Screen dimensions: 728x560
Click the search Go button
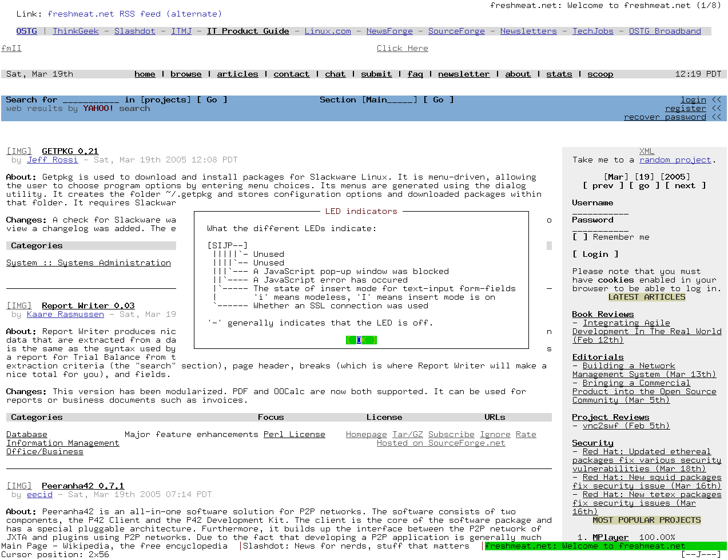212,100
